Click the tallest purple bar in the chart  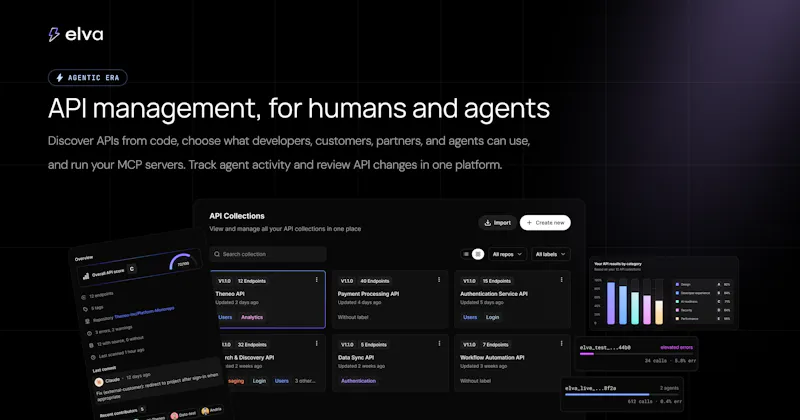click(611, 303)
